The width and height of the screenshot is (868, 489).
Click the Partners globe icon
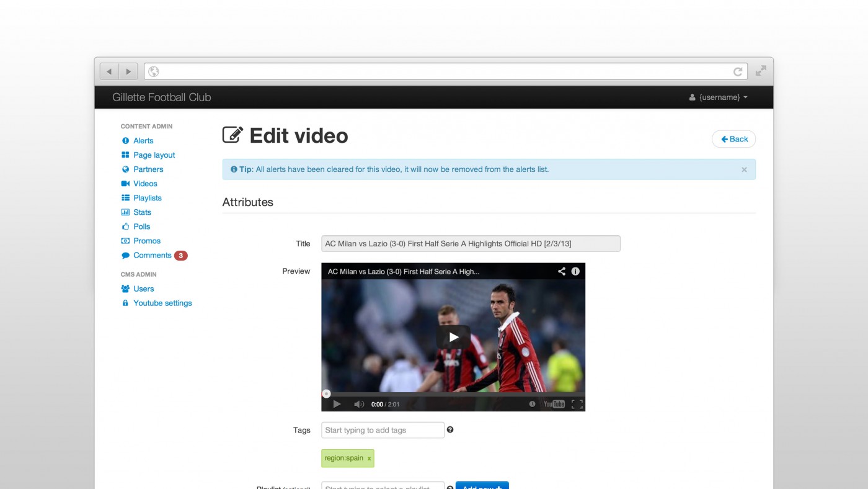point(125,169)
